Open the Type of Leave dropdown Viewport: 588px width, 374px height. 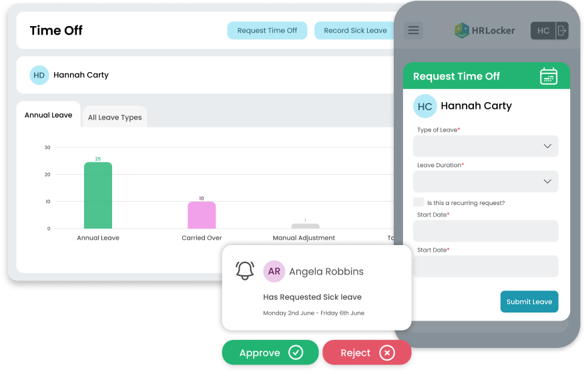point(485,146)
